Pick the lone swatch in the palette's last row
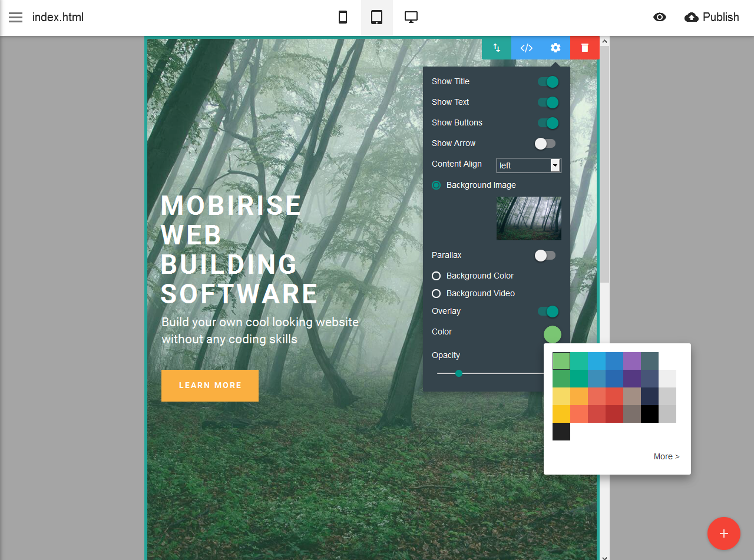 pyautogui.click(x=561, y=432)
